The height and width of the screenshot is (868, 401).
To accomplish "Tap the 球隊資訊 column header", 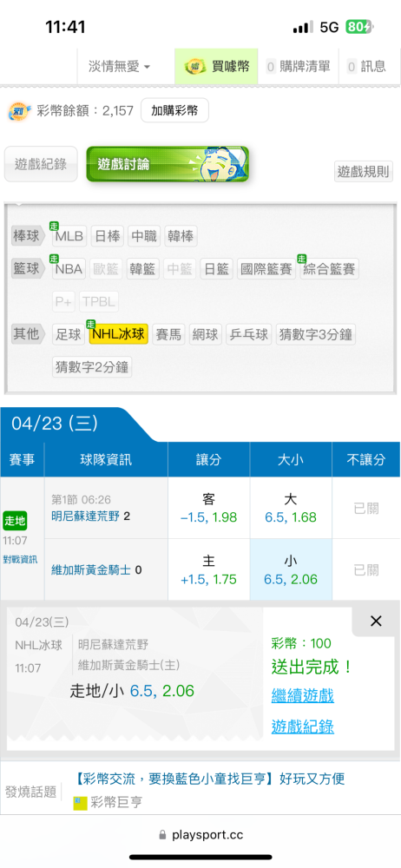I will point(106,459).
